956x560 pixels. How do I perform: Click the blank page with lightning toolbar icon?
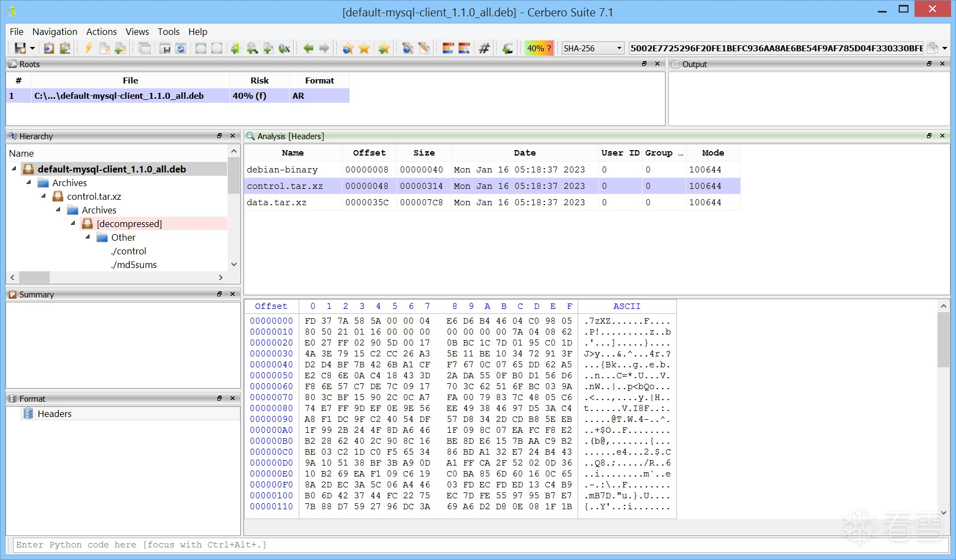(104, 48)
